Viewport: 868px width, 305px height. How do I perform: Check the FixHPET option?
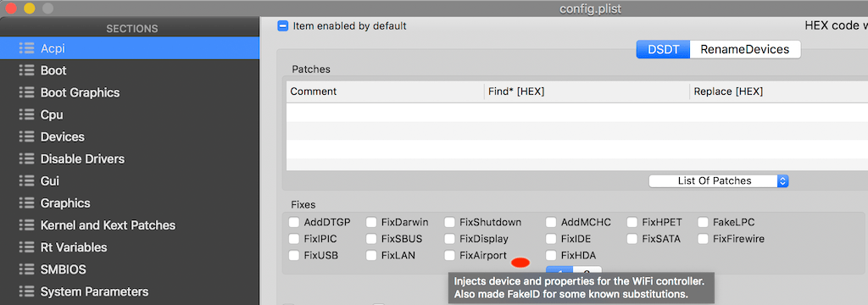click(632, 223)
